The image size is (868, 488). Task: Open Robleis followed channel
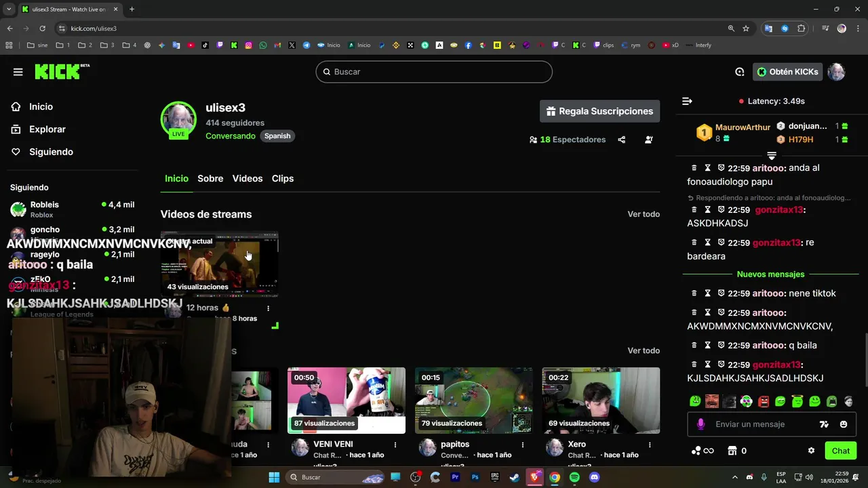(x=73, y=209)
